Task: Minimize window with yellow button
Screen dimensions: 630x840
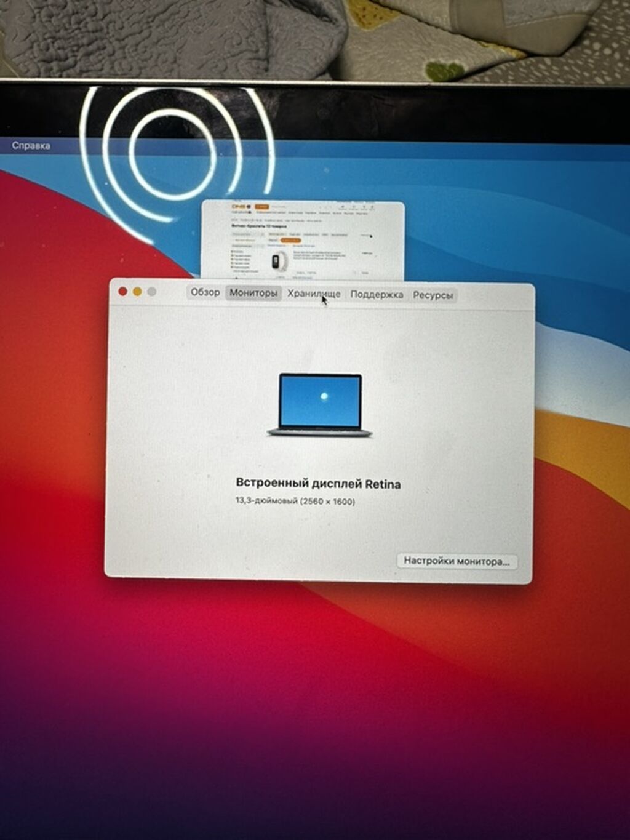Action: (x=137, y=291)
